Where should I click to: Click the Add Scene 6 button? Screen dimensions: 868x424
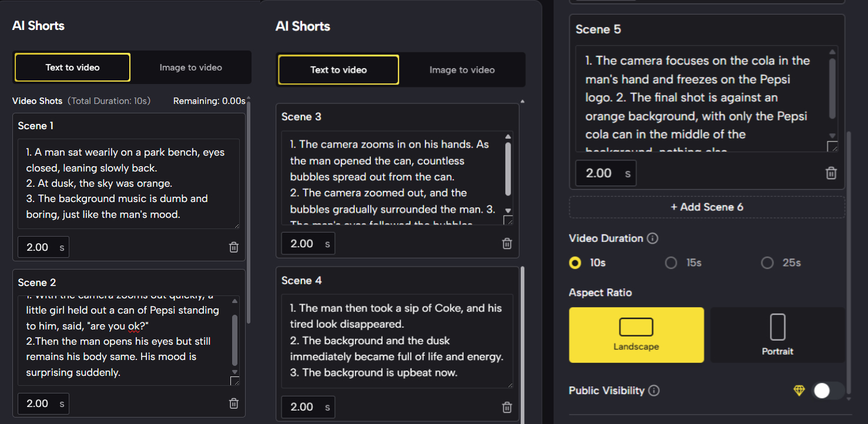tap(706, 207)
